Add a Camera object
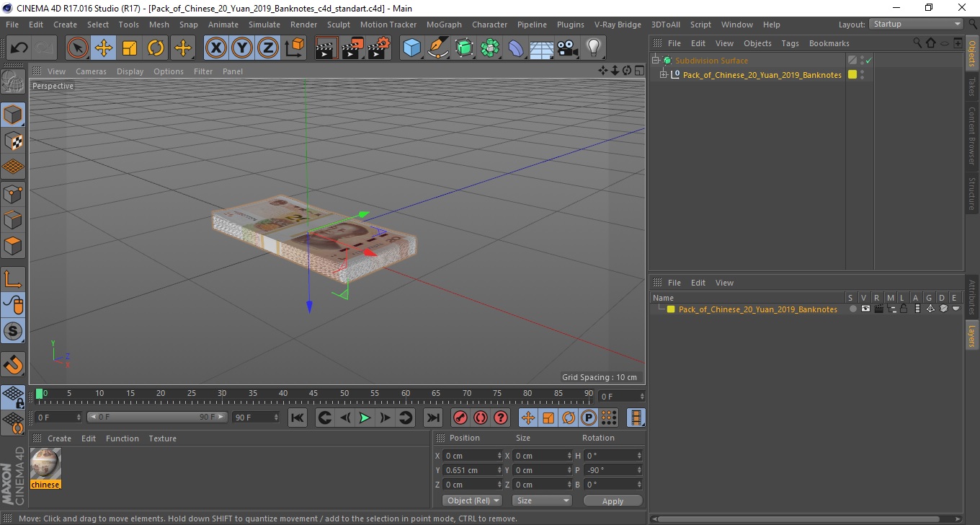Viewport: 980px width, 525px height. [567, 48]
